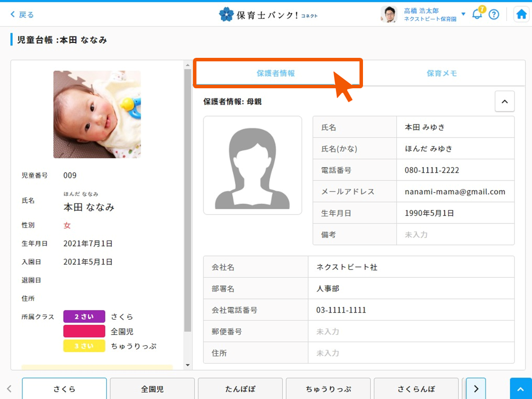Click the down arrow of left panel scrollbar

[x=187, y=366]
